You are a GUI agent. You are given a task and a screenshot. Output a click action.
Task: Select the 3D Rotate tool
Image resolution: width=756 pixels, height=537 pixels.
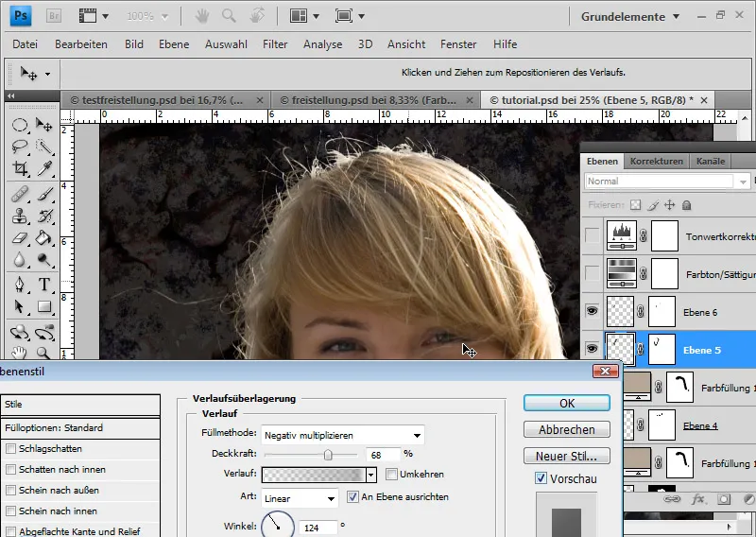(x=19, y=333)
